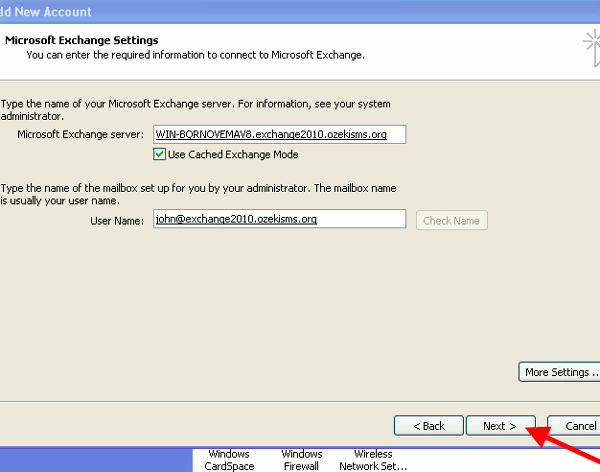Click the Add New Account title bar

coord(300,11)
